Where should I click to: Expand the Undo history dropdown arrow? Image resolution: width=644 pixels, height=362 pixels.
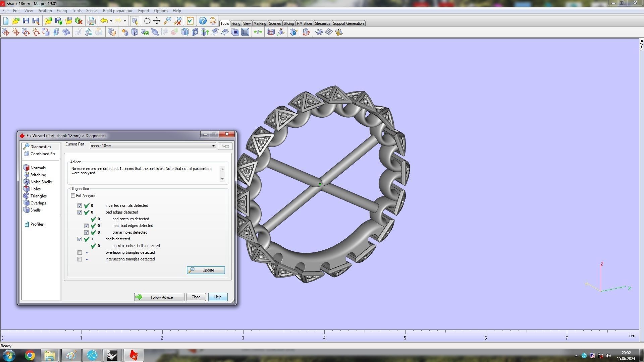[111, 21]
